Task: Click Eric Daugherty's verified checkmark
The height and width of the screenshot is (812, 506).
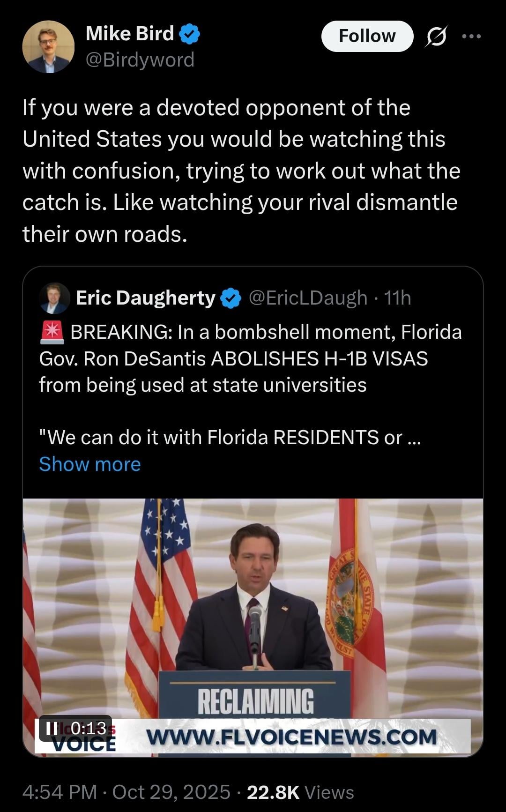Action: coord(231,298)
